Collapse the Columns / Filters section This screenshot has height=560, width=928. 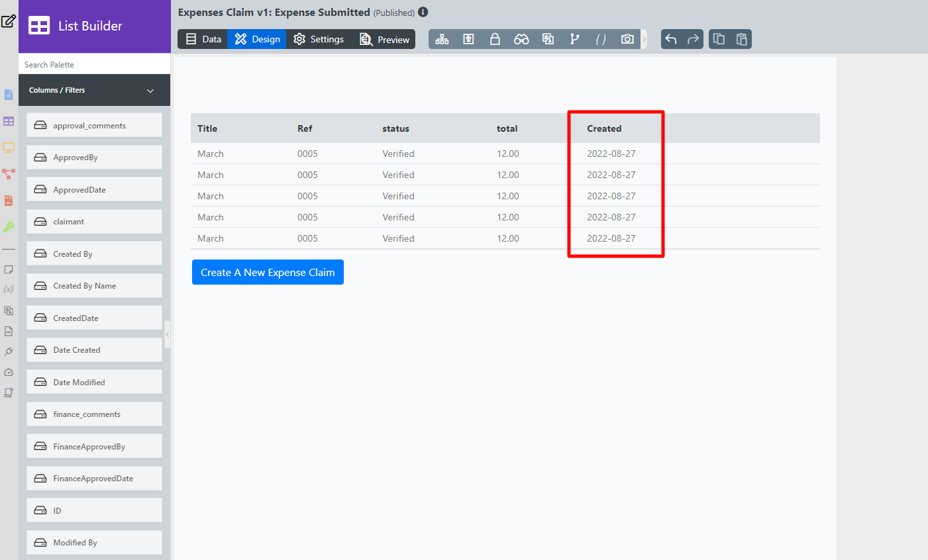pos(150,91)
